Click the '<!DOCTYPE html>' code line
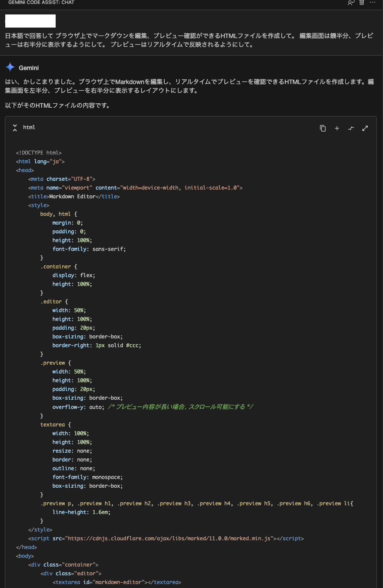 [39, 153]
